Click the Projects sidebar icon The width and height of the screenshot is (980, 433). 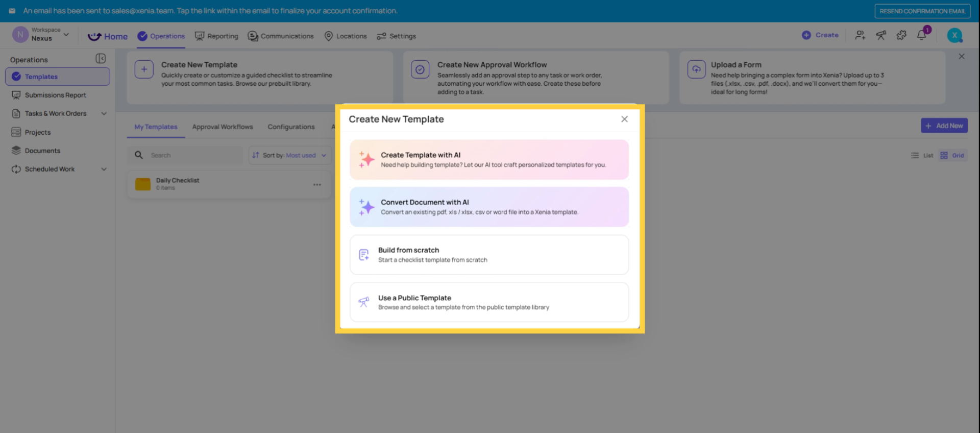click(16, 132)
